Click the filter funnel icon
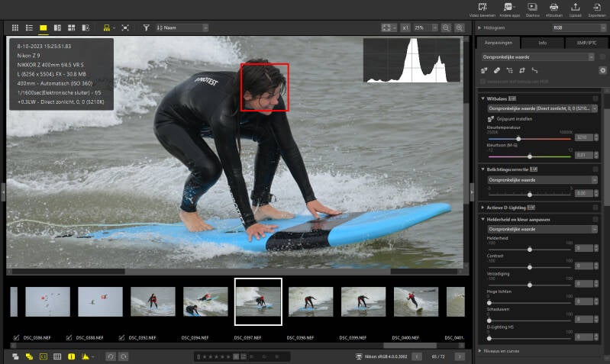The width and height of the screenshot is (610, 364). pos(147,27)
